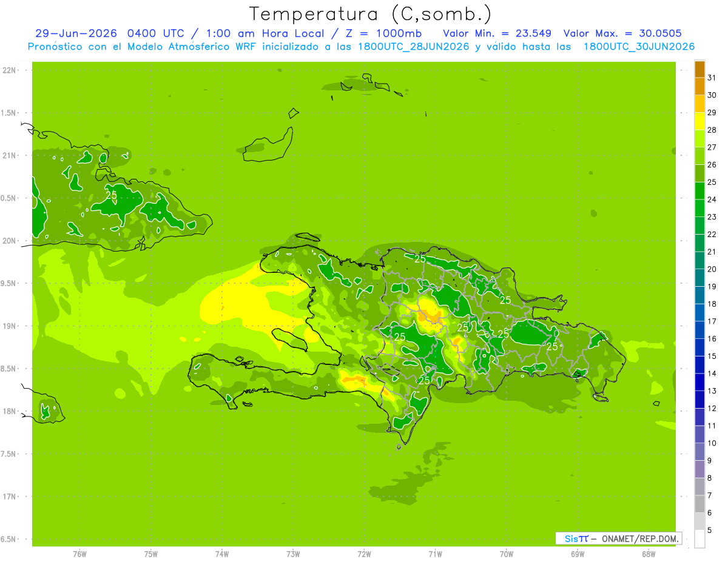Click the '70W' longitude label

click(507, 554)
